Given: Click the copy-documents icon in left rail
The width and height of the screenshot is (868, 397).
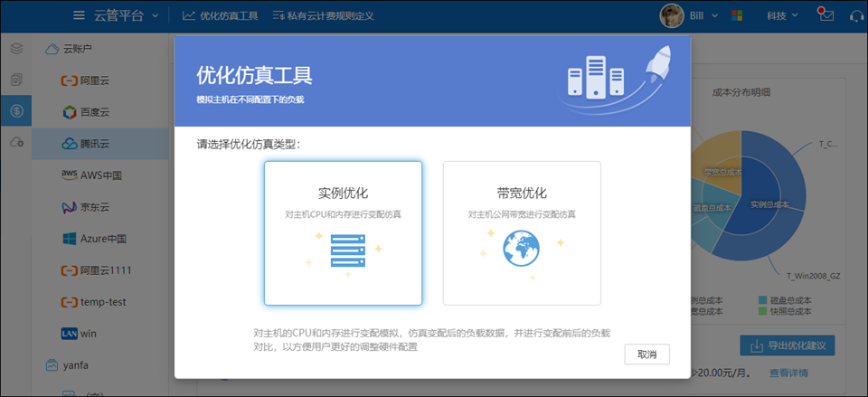Looking at the screenshot, I should pyautogui.click(x=15, y=80).
